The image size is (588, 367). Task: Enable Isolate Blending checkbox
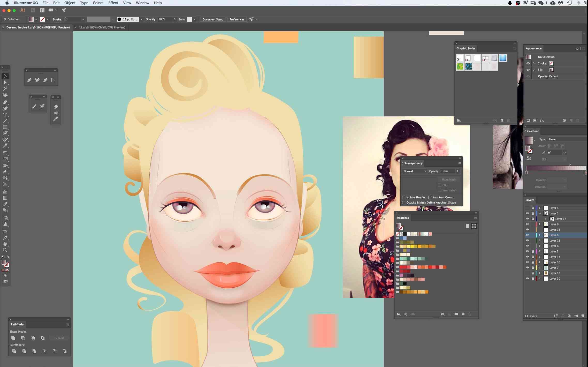[x=403, y=197]
